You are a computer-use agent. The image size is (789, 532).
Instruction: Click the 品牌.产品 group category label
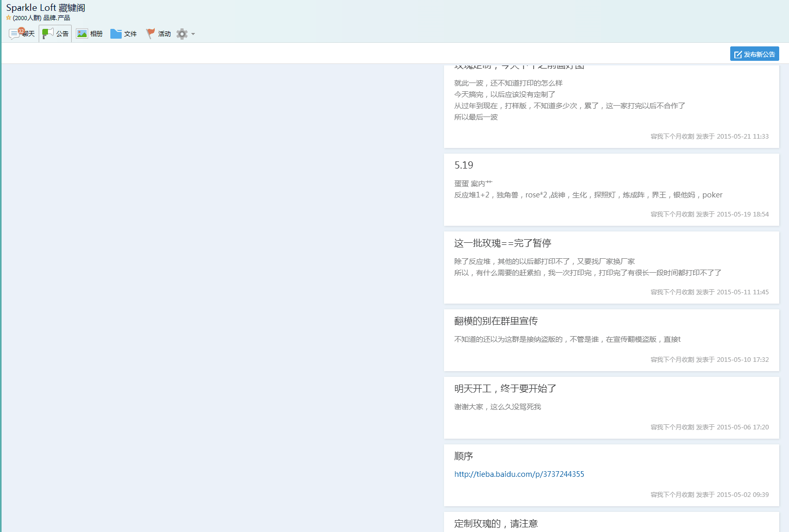point(56,18)
